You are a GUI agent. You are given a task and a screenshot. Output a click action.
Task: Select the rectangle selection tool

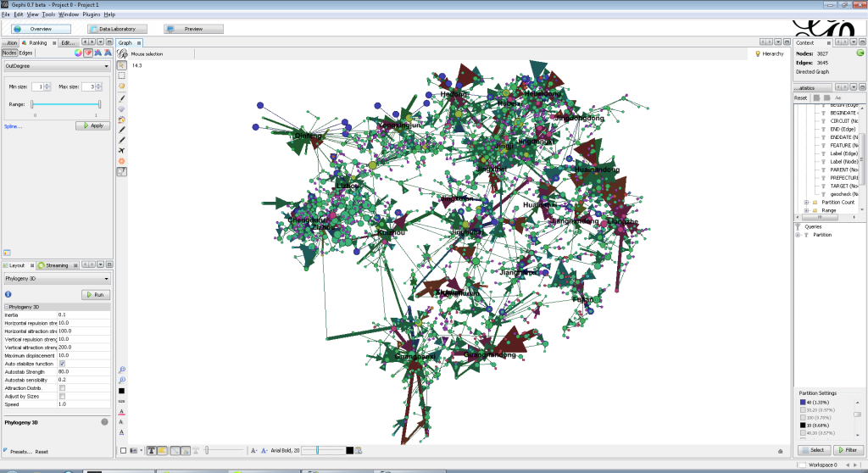coord(122,75)
